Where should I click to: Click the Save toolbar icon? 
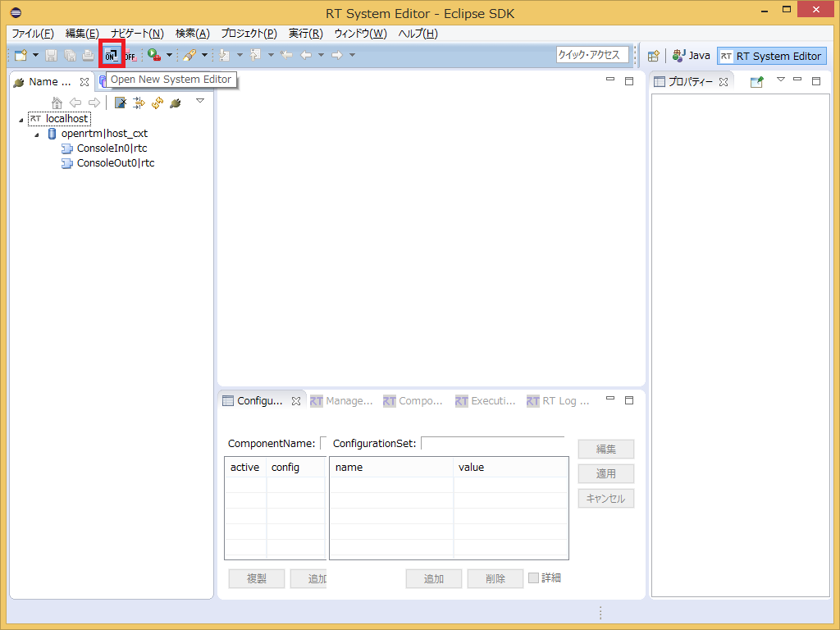point(51,55)
